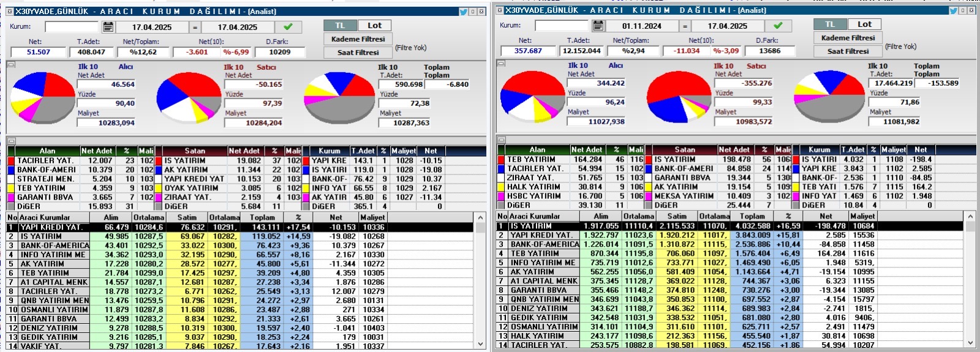The height and width of the screenshot is (352, 980).
Task: Click end date field in Net 51.507 window
Action: pos(238,27)
